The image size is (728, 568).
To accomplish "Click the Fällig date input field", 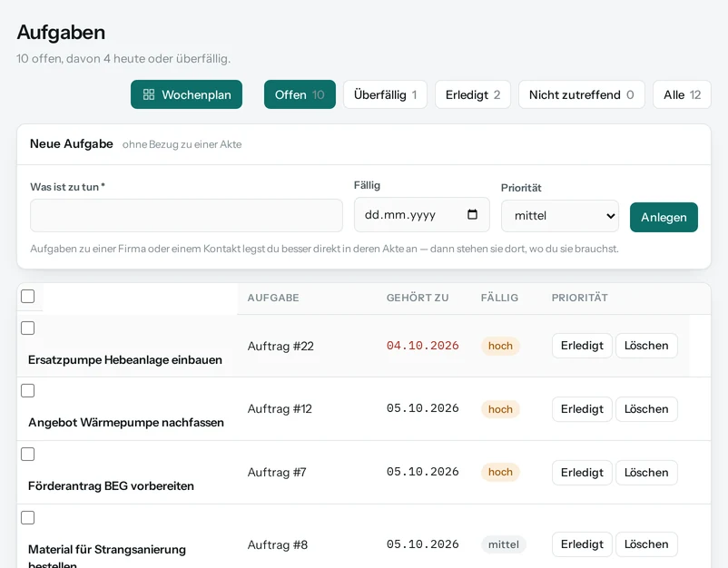I will click(422, 214).
